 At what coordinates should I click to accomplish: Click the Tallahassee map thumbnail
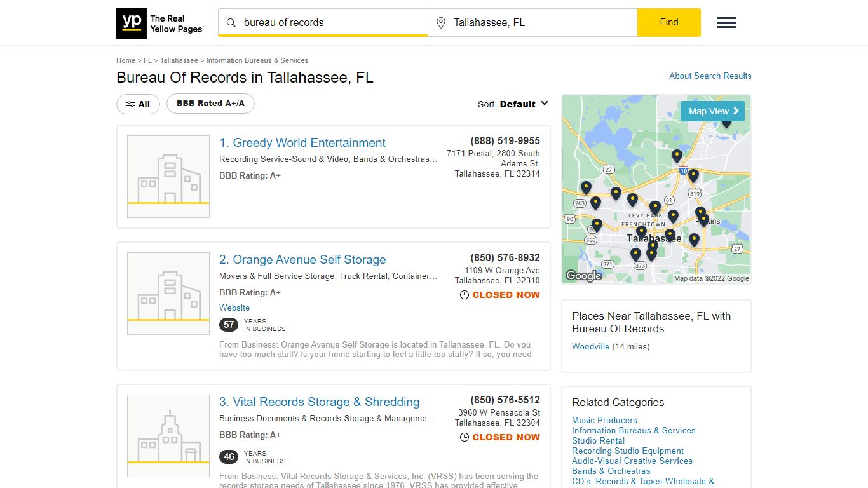(x=656, y=189)
